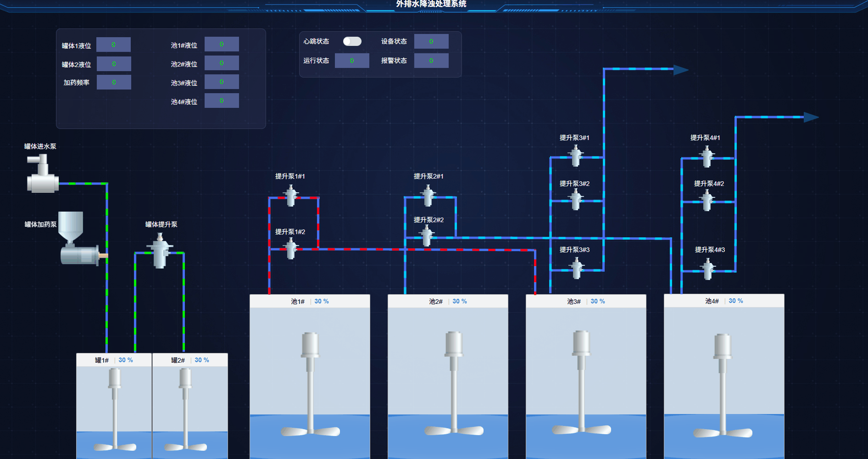Click lift pump 提升泵1#2 icon

tap(290, 248)
